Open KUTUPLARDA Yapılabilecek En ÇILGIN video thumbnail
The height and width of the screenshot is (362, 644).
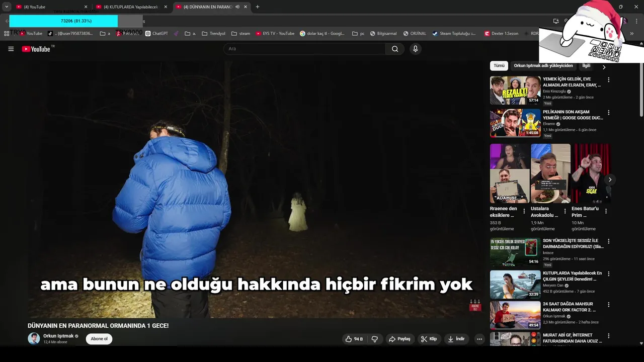tap(515, 285)
